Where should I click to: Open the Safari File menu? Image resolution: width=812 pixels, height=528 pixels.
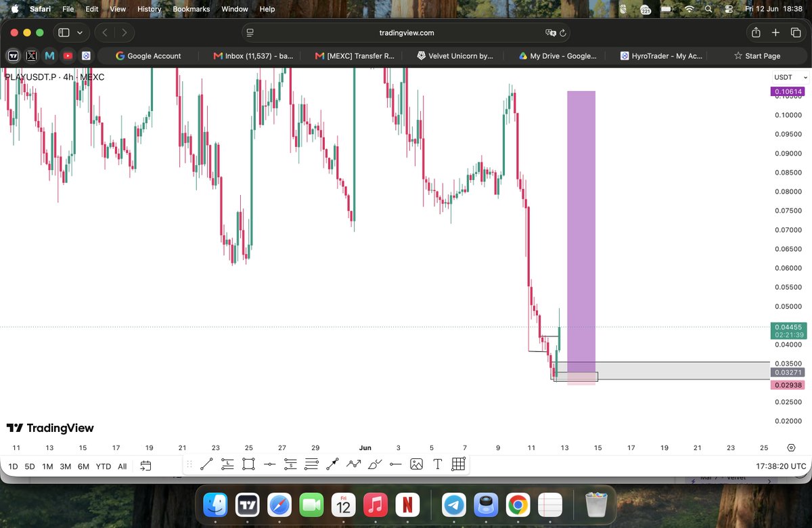(x=68, y=9)
